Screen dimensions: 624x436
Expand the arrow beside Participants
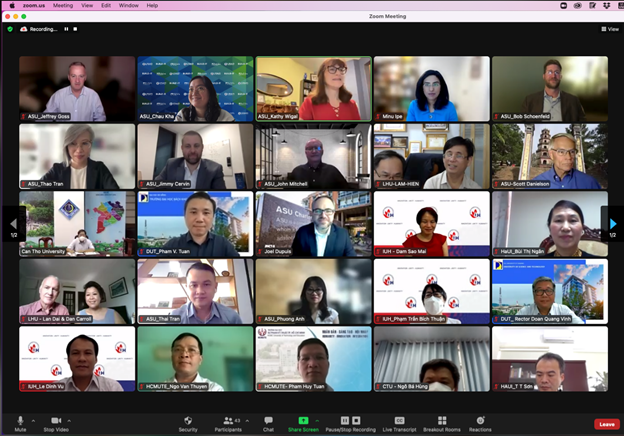pyautogui.click(x=247, y=420)
